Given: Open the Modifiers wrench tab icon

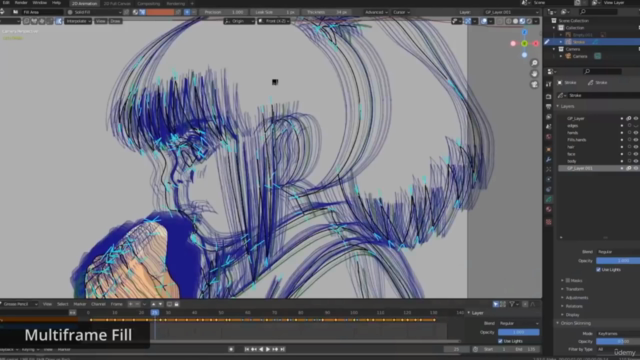Looking at the screenshot, I should [549, 159].
